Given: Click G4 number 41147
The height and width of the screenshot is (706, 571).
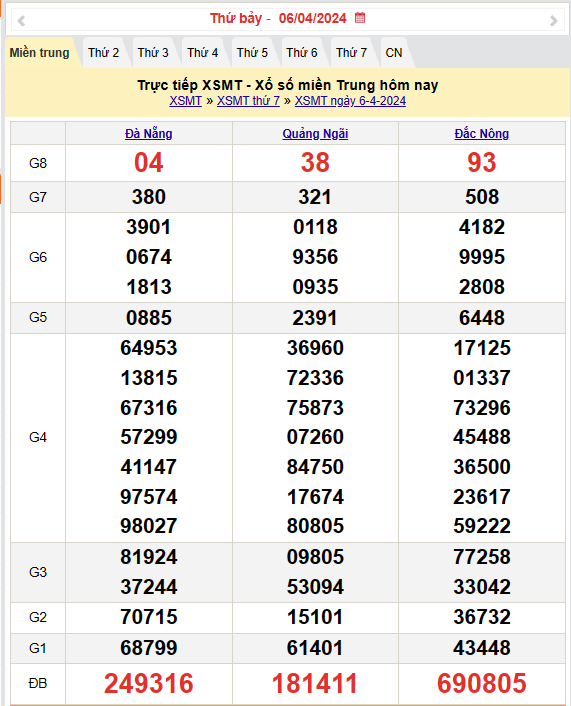Looking at the screenshot, I should [x=149, y=467].
